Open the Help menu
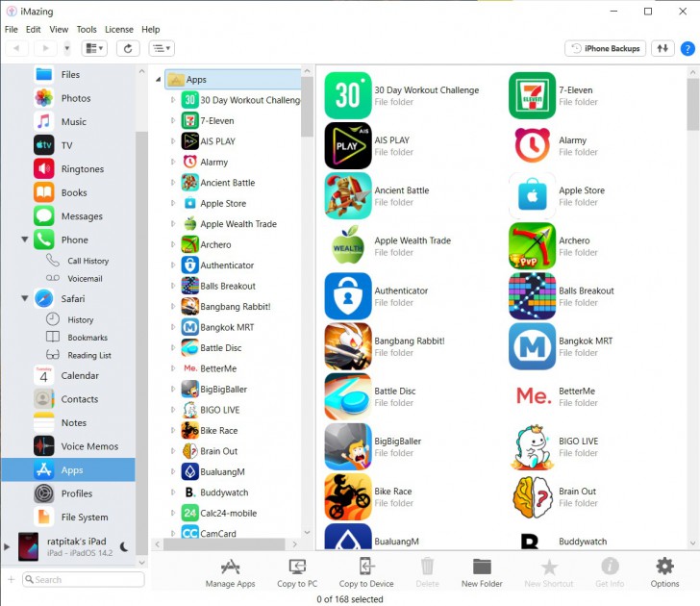The width and height of the screenshot is (700, 606). tap(150, 30)
